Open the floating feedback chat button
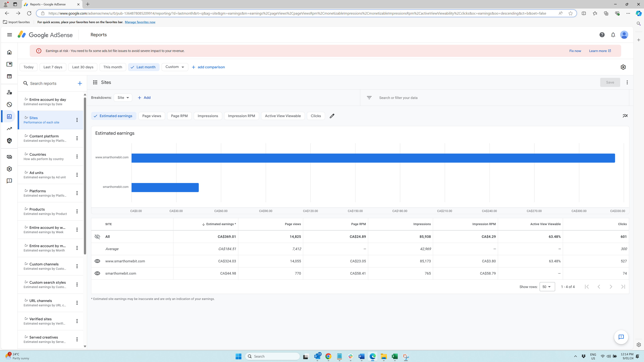Image resolution: width=644 pixels, height=362 pixels. tap(621, 337)
